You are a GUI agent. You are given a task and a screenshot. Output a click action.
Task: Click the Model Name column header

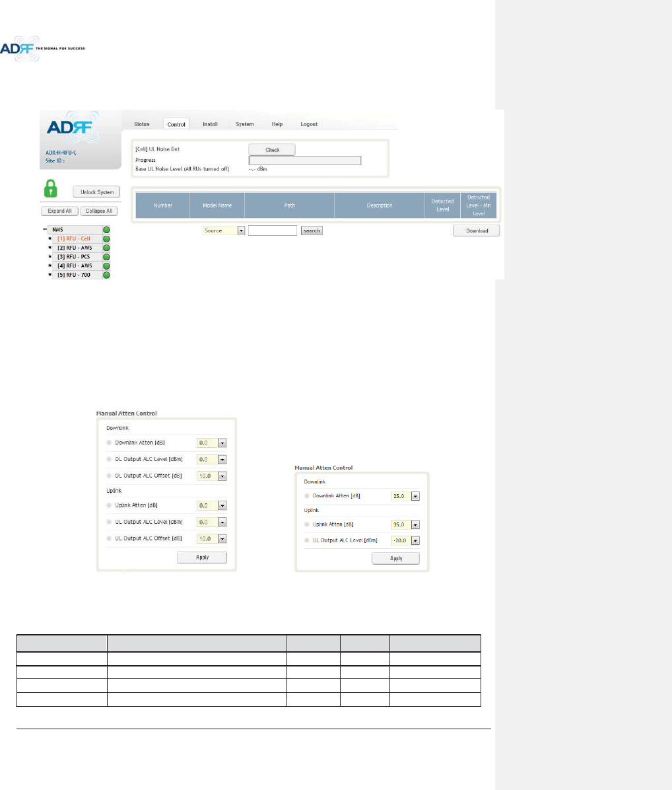(x=217, y=205)
